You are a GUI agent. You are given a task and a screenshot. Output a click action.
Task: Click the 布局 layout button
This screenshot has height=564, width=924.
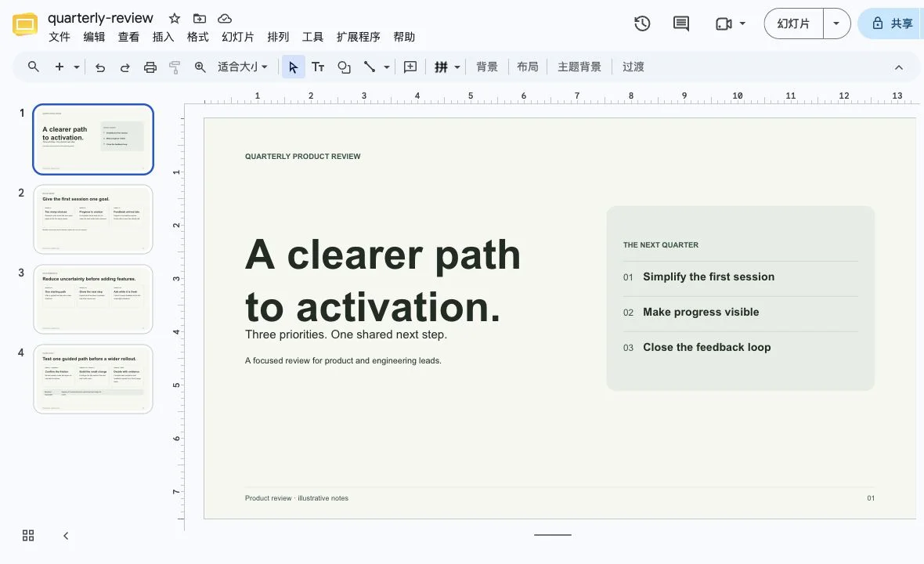click(x=528, y=67)
